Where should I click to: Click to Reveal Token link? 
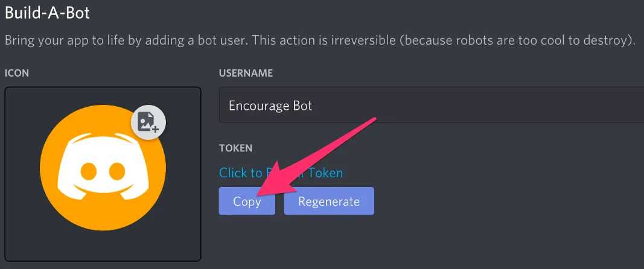281,172
